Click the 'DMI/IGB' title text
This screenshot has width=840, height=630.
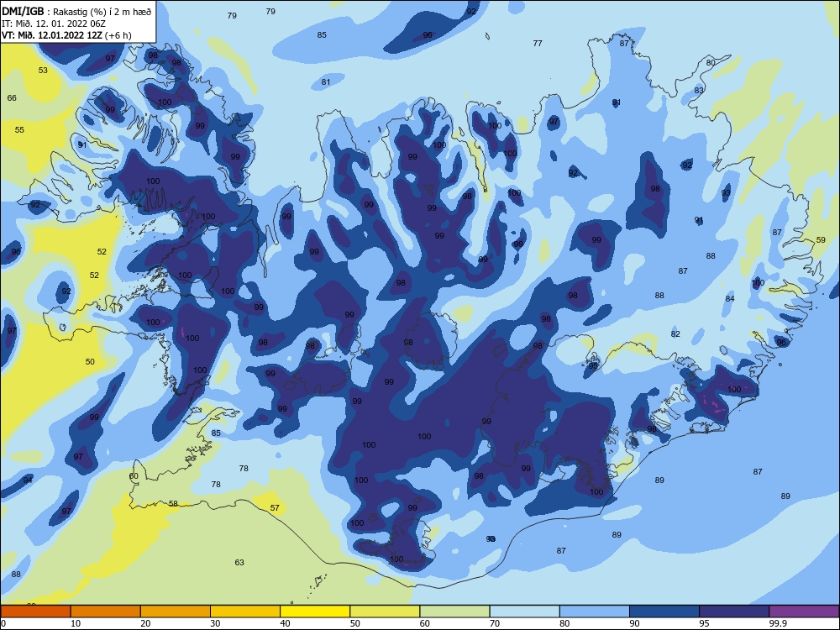[23, 11]
